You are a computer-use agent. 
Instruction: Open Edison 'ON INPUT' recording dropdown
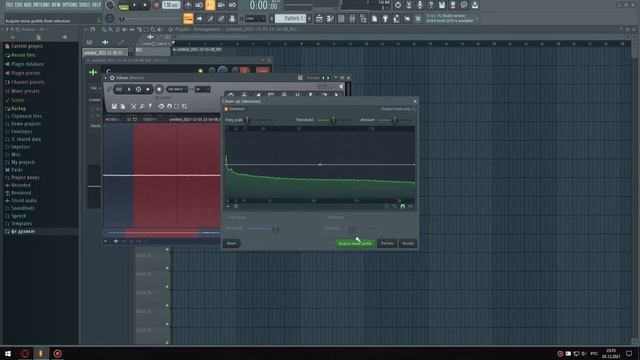click(177, 89)
